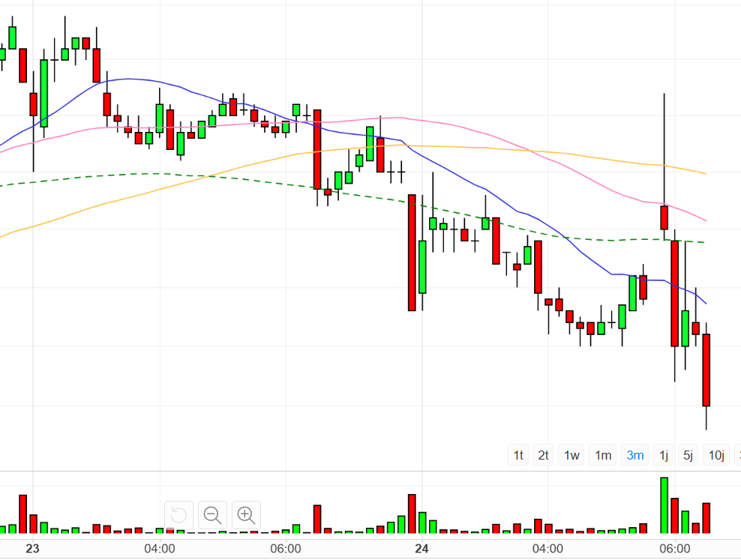Click the zoom-out magnifier icon
The height and width of the screenshot is (560, 741).
click(212, 515)
